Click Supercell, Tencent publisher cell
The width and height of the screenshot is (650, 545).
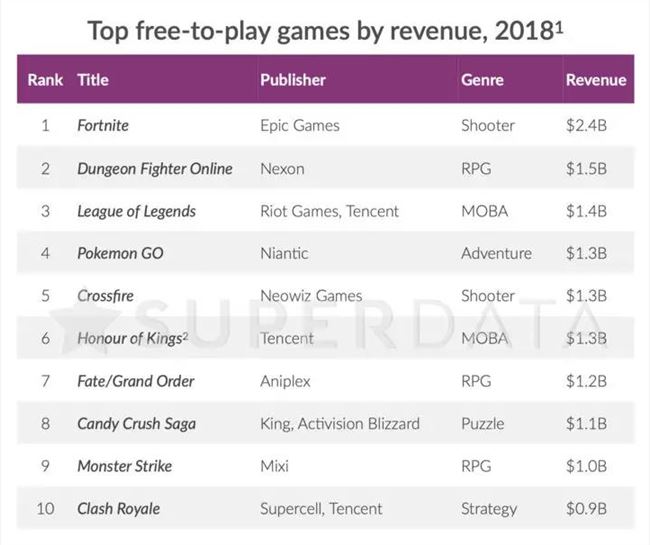(x=320, y=508)
